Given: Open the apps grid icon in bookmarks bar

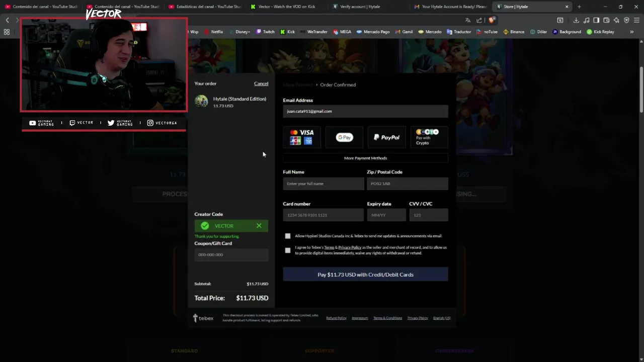Looking at the screenshot, I should (7, 32).
